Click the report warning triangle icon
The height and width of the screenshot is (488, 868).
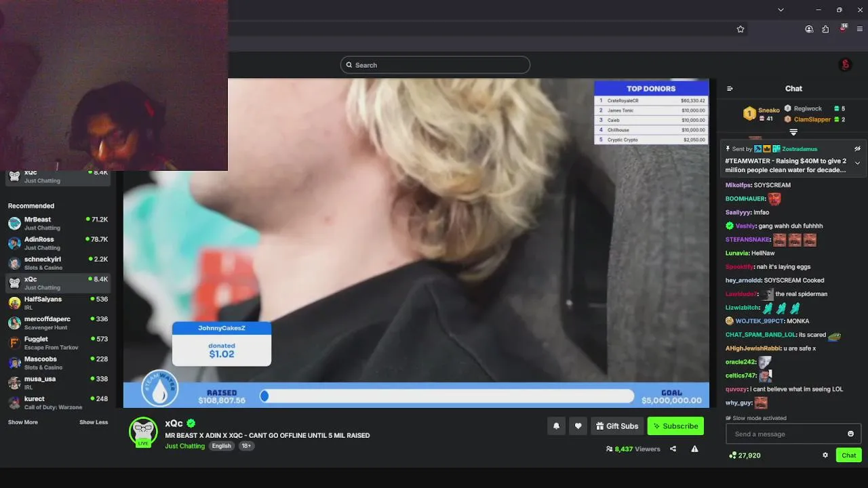694,449
